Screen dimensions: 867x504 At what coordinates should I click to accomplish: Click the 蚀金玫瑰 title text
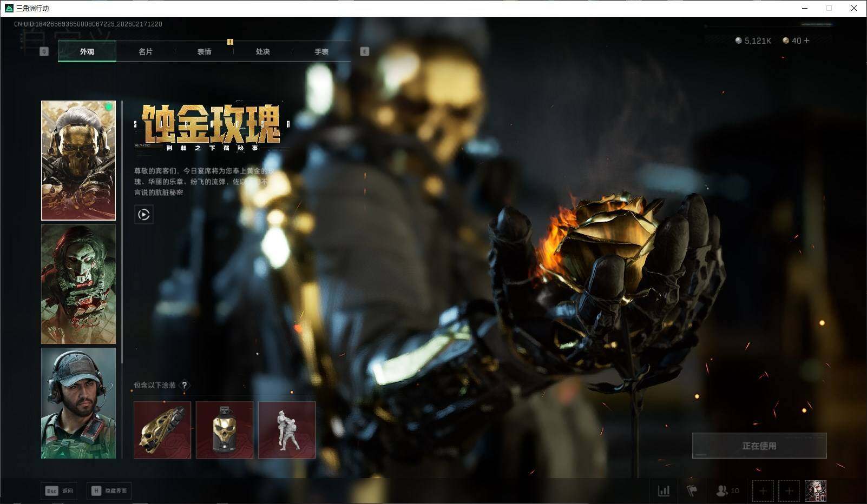tap(212, 124)
